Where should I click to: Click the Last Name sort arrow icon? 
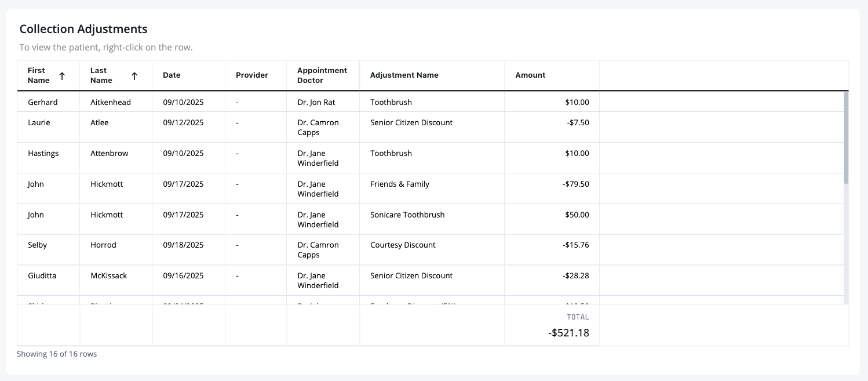134,75
